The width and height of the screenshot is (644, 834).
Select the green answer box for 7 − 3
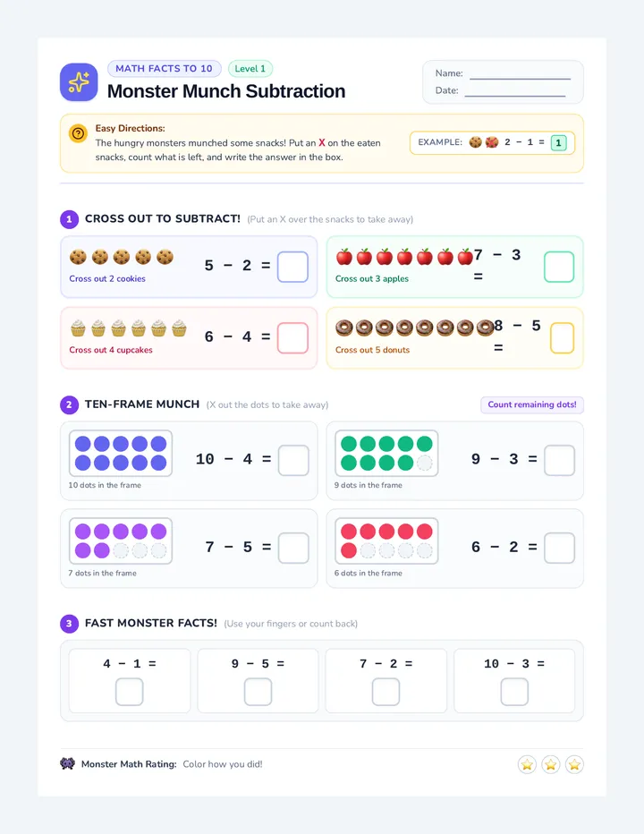(x=559, y=267)
